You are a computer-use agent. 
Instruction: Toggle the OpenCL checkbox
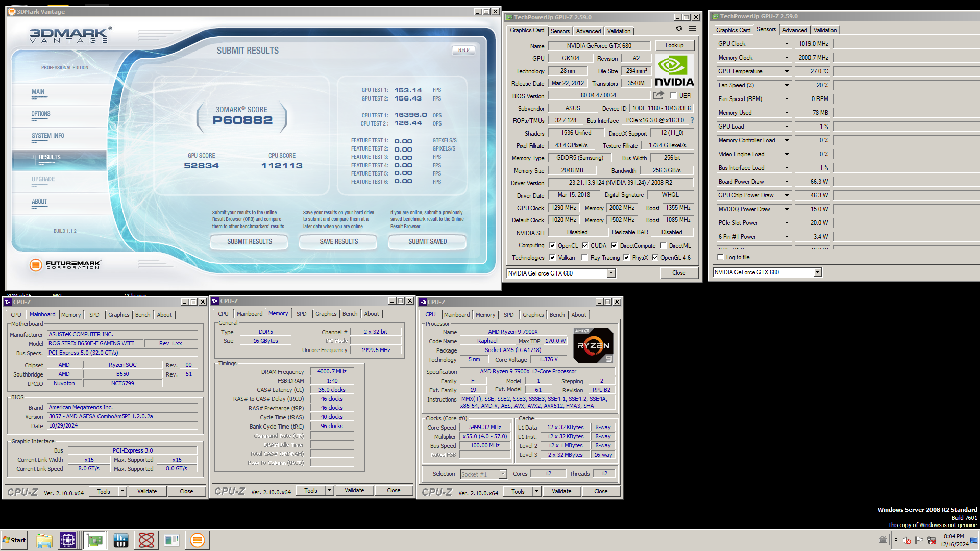[552, 245]
